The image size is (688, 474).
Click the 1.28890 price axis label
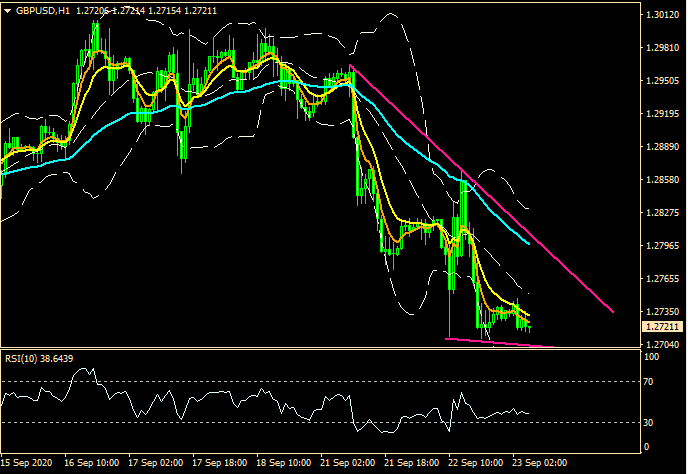pyautogui.click(x=664, y=147)
